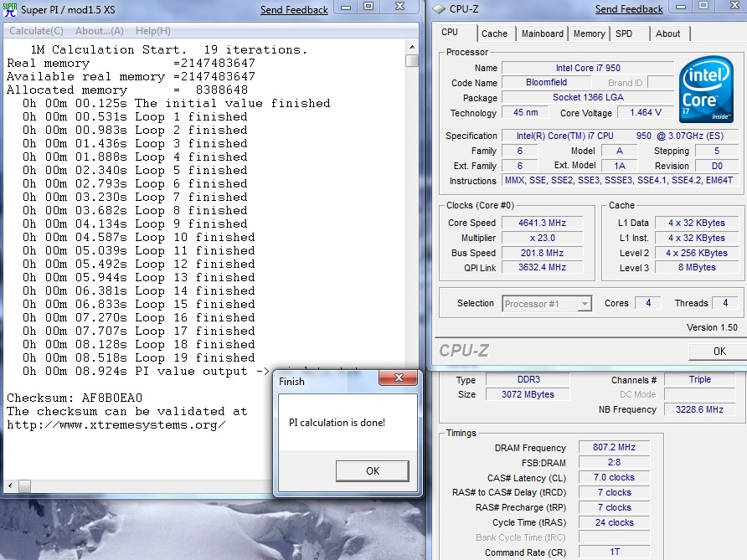Click the Channels # value Triple

tap(700, 379)
